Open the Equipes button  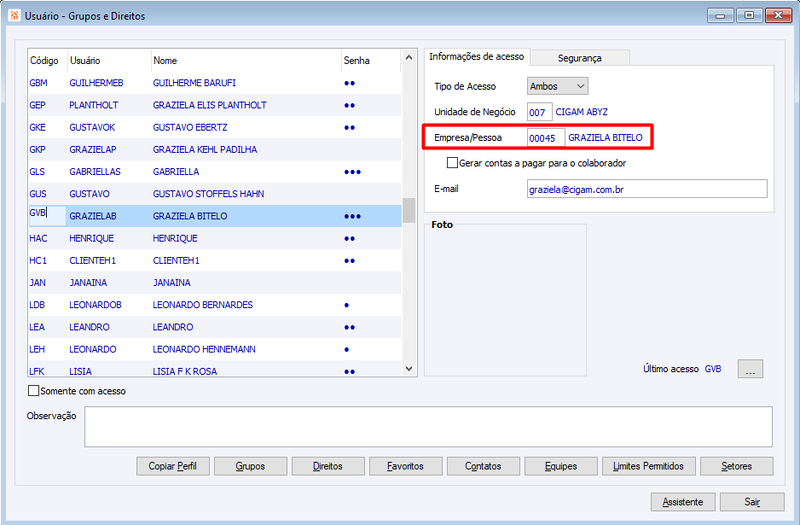click(x=561, y=466)
